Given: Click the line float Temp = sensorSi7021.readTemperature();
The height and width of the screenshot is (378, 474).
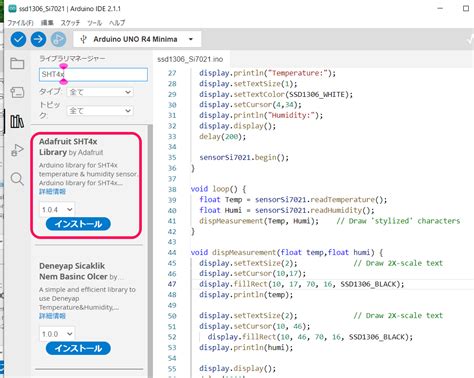Looking at the screenshot, I should [293, 200].
